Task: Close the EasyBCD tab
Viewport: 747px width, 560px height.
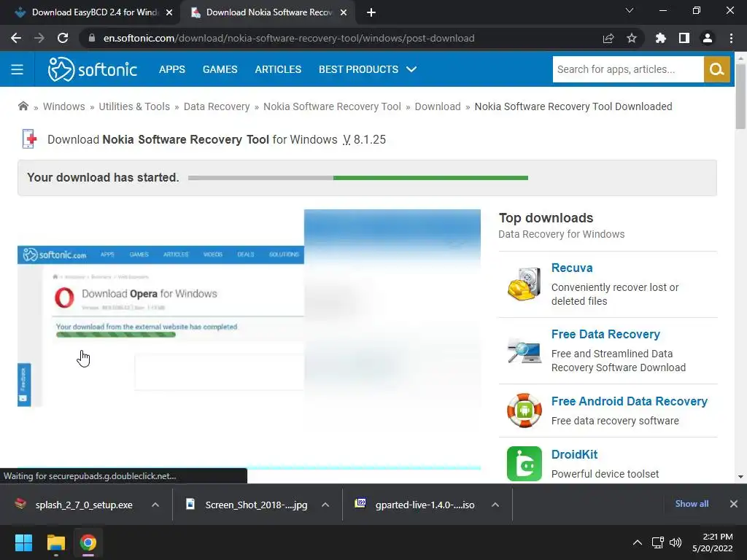Action: coord(169,12)
